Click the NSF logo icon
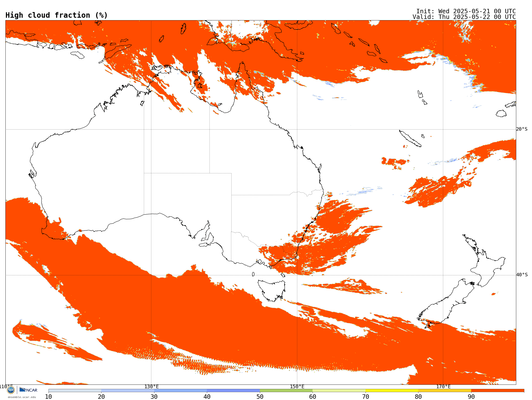The width and height of the screenshot is (532, 400). tap(11, 390)
